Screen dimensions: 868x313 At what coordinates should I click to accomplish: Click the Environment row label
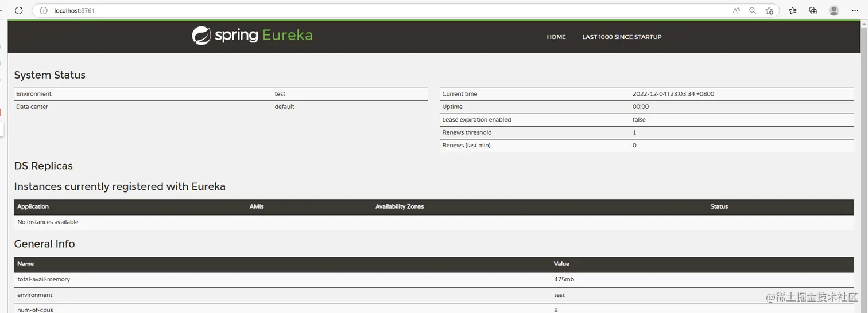(x=34, y=94)
